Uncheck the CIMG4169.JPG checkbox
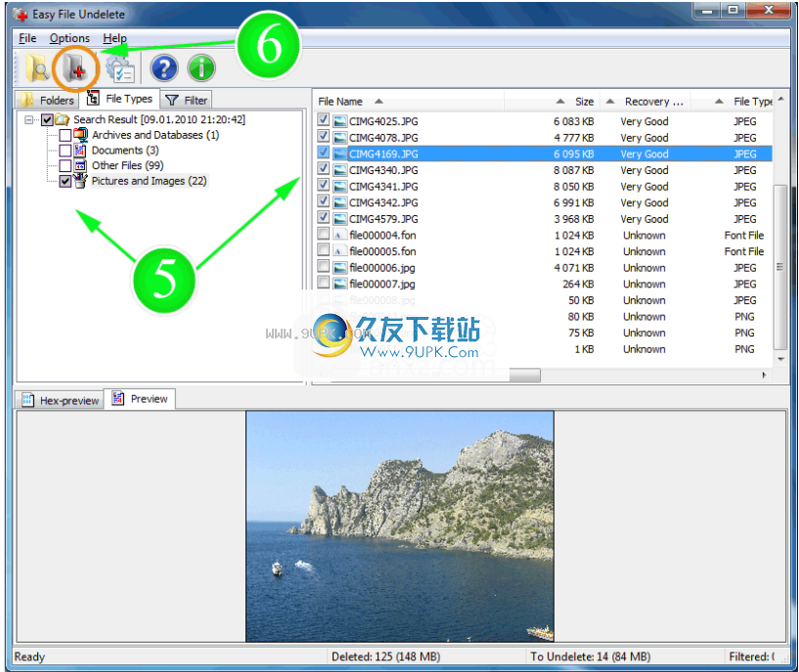Viewport: 799px width, 672px height. 323,153
